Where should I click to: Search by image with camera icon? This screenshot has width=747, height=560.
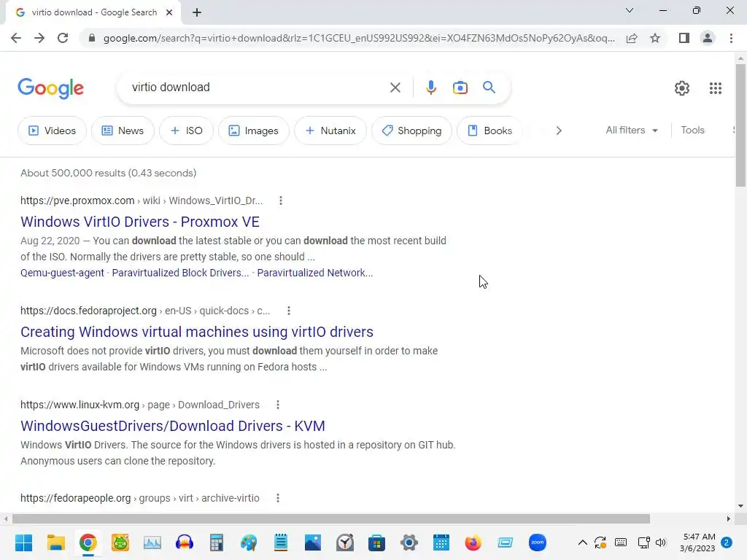pyautogui.click(x=460, y=87)
